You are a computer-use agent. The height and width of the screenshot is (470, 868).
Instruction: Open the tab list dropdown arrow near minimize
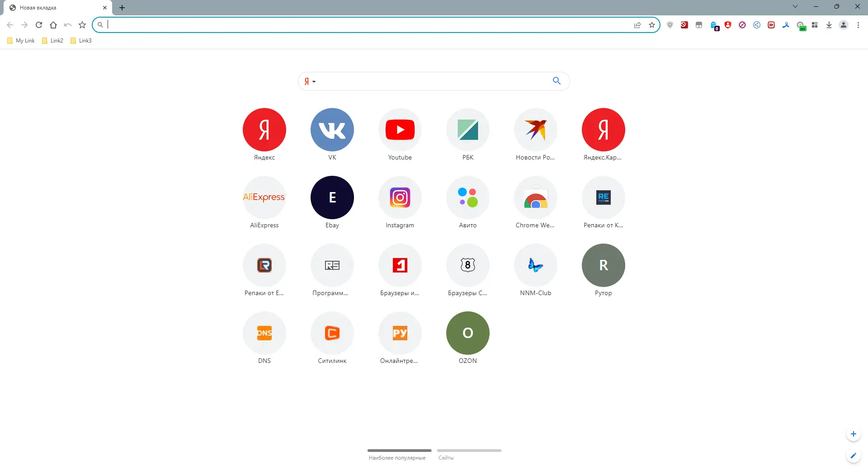click(795, 7)
